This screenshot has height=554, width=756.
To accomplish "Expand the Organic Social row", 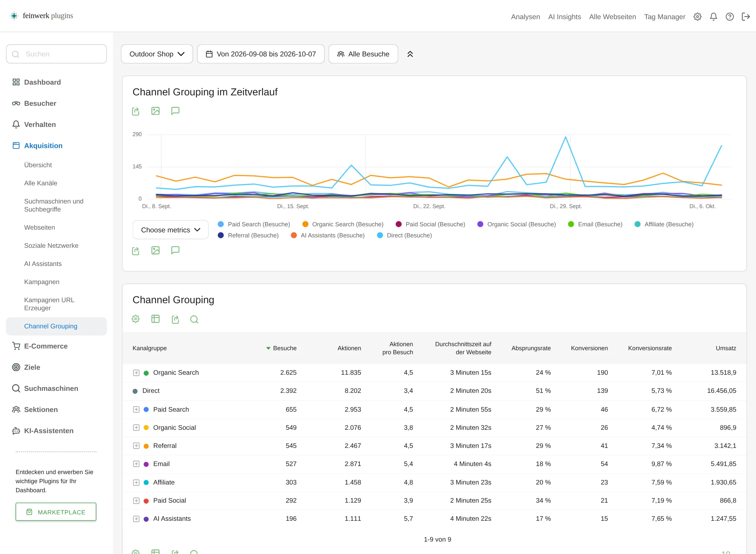I will click(136, 428).
